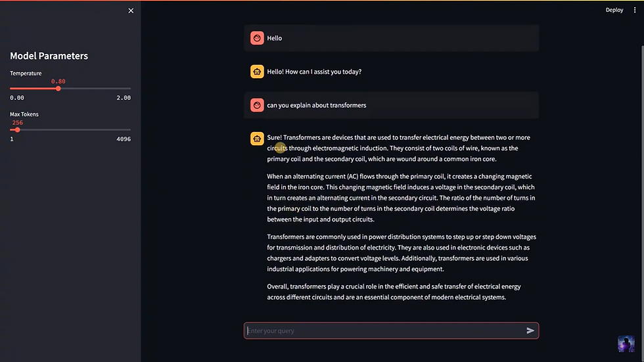Click user avatar beside the transformers question

pyautogui.click(x=257, y=105)
